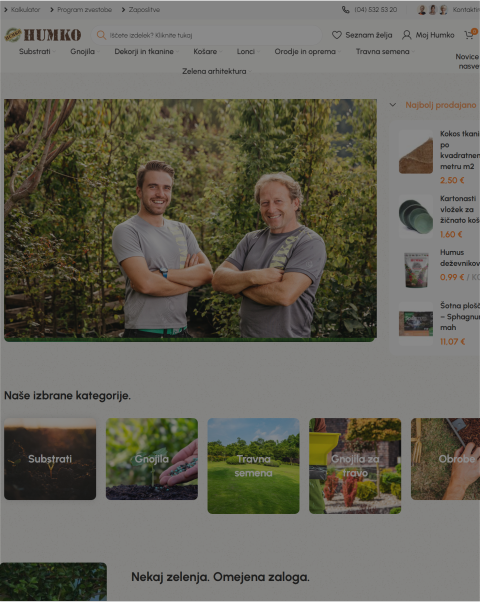Open the Kalkulator link
Screen dimensions: 480x602
(x=25, y=10)
